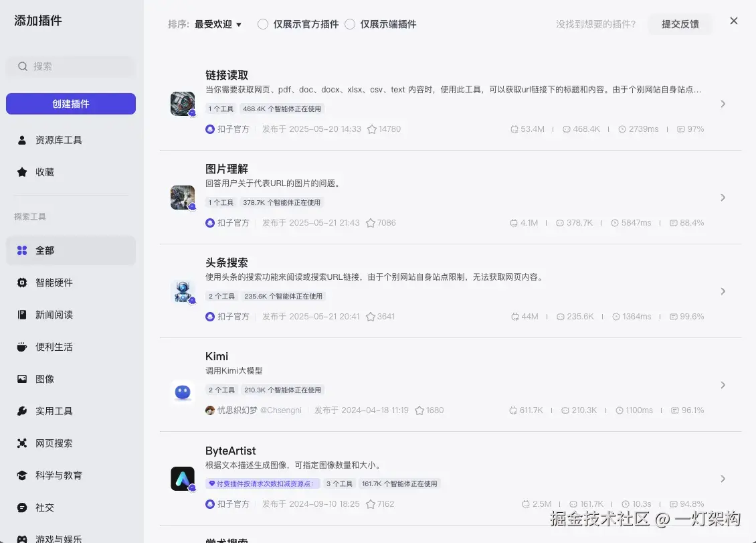This screenshot has height=543, width=756.
Task: Open the 头条搜索 plugin title
Action: 227,262
